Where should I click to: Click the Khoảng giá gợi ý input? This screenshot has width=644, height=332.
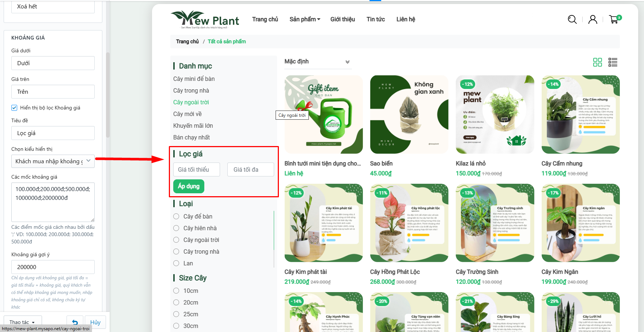coord(53,267)
